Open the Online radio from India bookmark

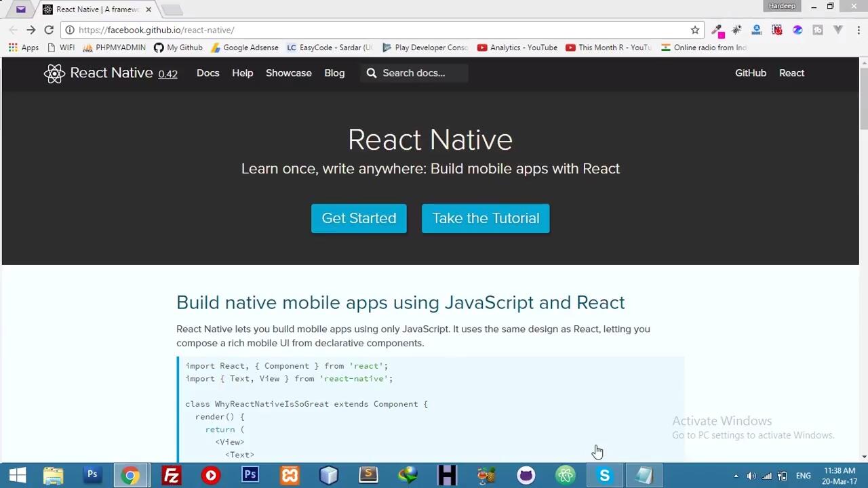click(x=704, y=47)
